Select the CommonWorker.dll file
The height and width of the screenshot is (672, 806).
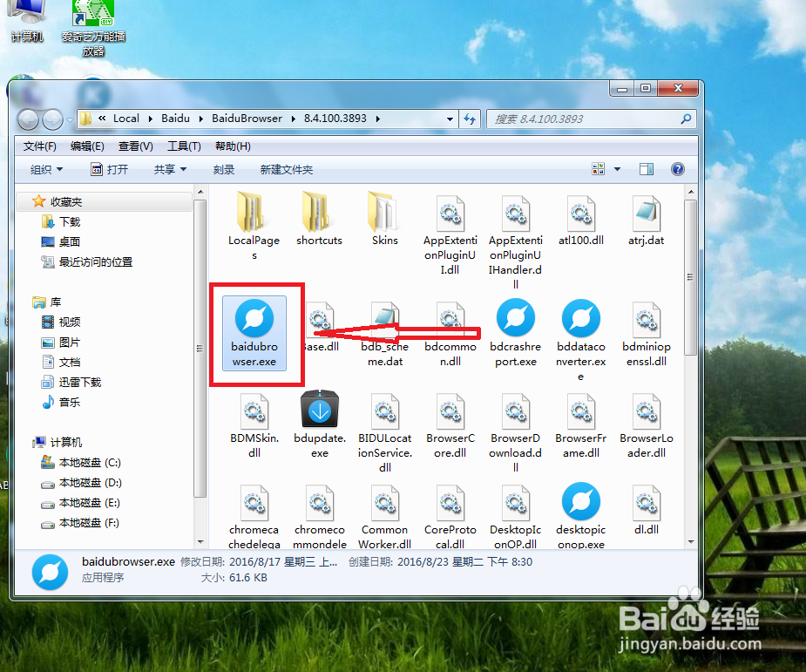(384, 516)
